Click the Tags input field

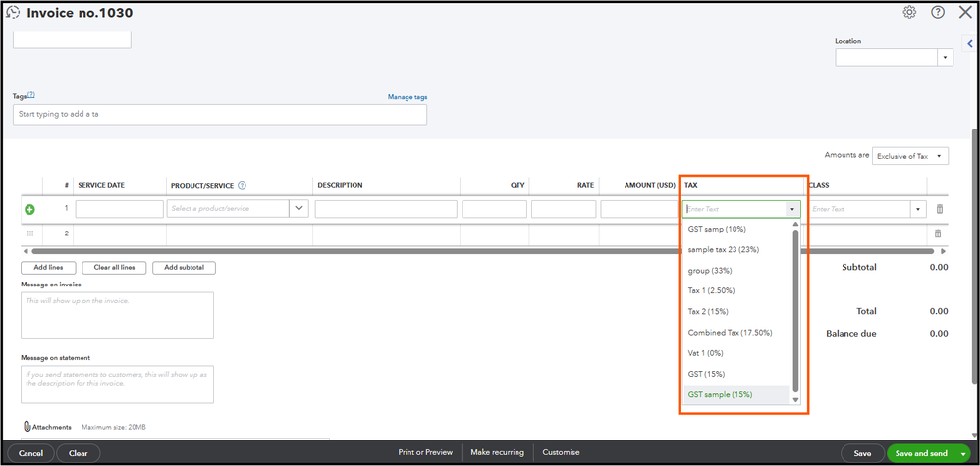pyautogui.click(x=220, y=115)
